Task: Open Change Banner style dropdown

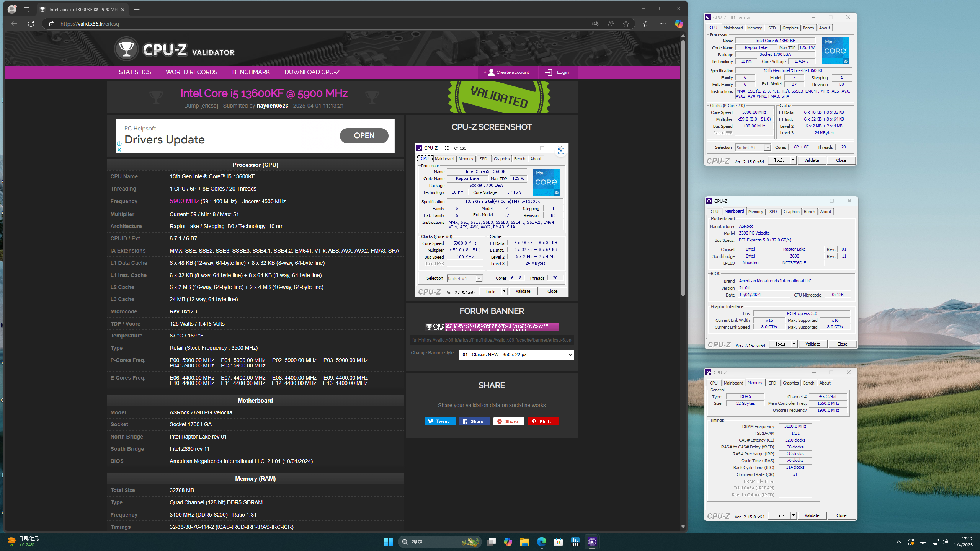Action: [516, 355]
